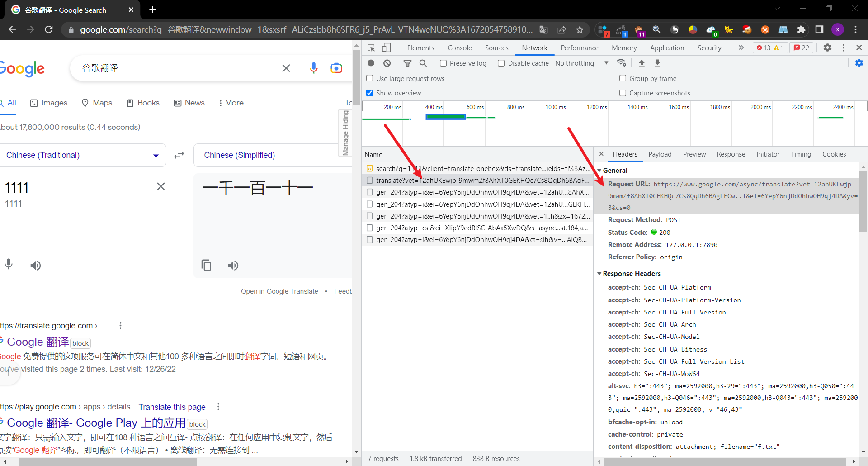
Task: Switch to the Console tab
Action: [459, 48]
